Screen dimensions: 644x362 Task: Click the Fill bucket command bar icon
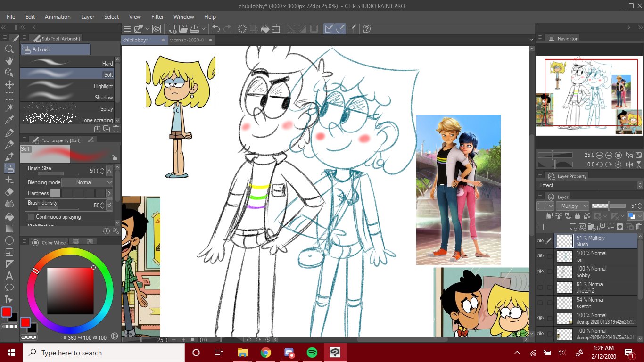click(265, 29)
